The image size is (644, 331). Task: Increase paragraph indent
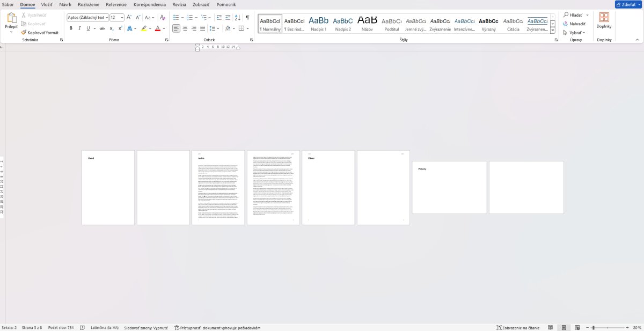click(x=229, y=17)
